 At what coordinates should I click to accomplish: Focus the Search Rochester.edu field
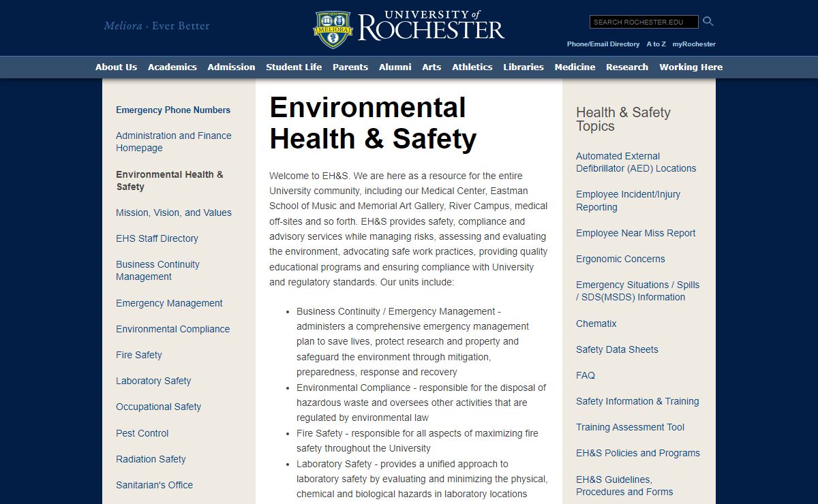tap(643, 22)
